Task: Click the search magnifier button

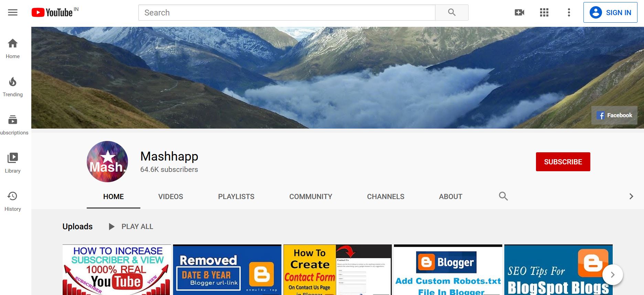Action: [x=451, y=13]
